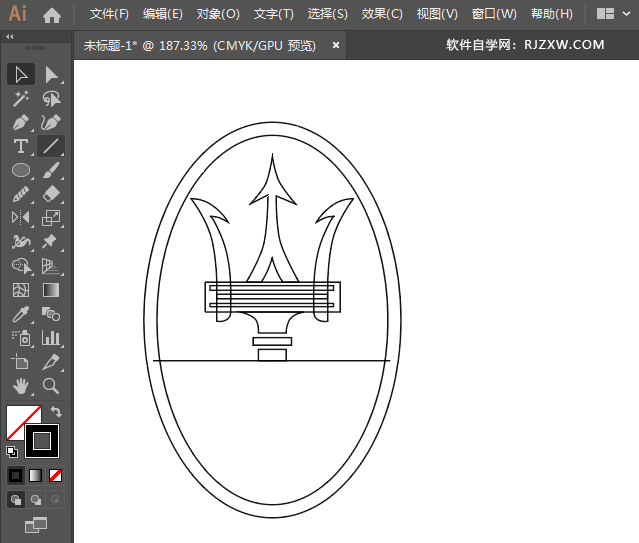Select the Shaper pencil tool
Image resolution: width=639 pixels, height=543 pixels.
click(x=21, y=194)
